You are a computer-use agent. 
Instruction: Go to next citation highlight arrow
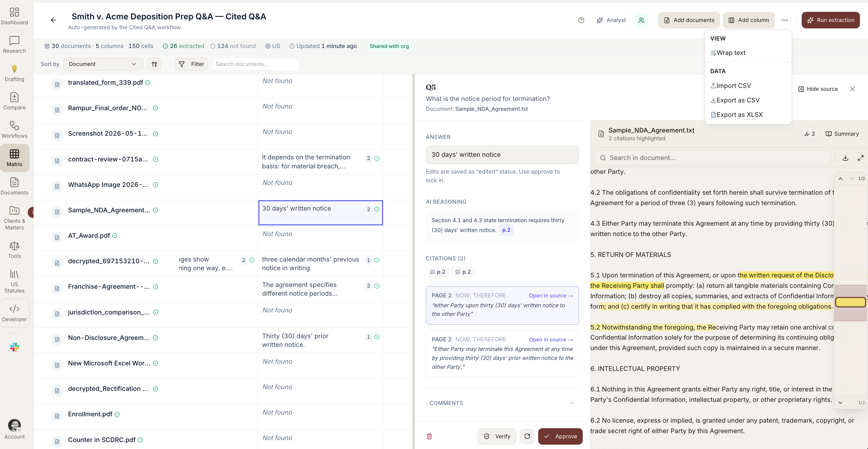pyautogui.click(x=841, y=402)
